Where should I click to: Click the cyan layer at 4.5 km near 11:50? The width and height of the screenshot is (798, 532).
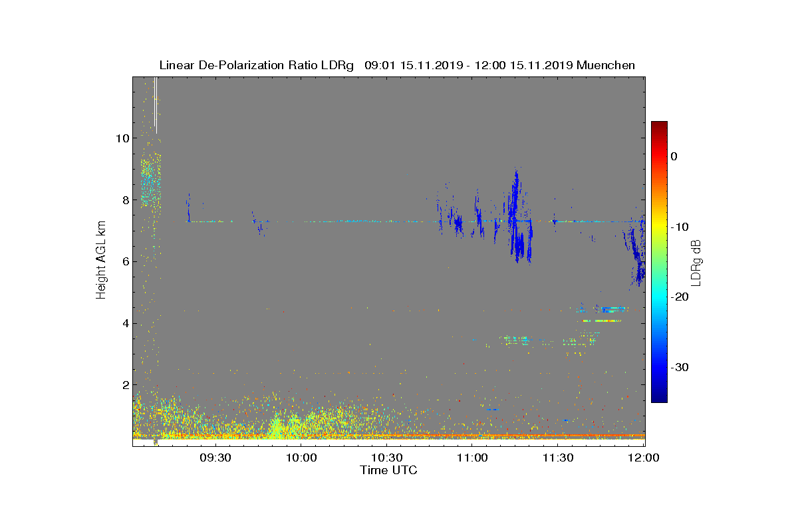click(612, 309)
